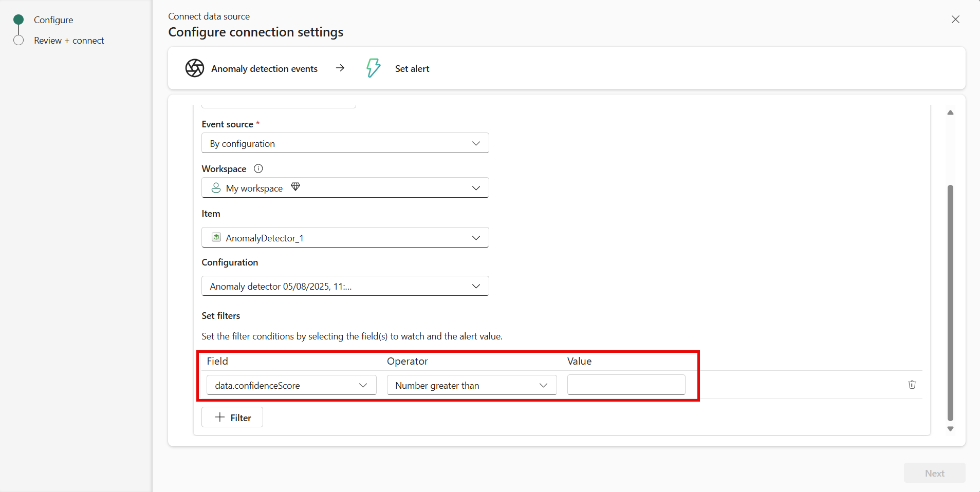980x492 pixels.
Task: Close the Connect data source dialog
Action: 955,20
